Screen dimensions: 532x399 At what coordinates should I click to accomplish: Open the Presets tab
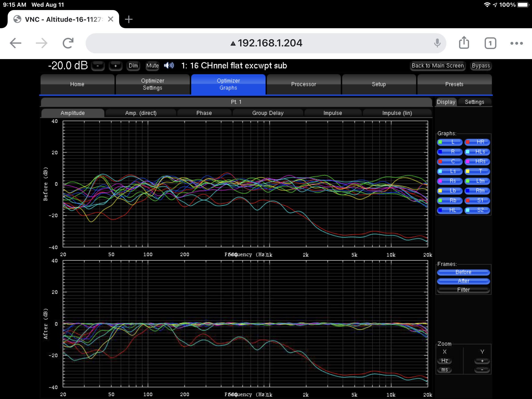coord(454,84)
